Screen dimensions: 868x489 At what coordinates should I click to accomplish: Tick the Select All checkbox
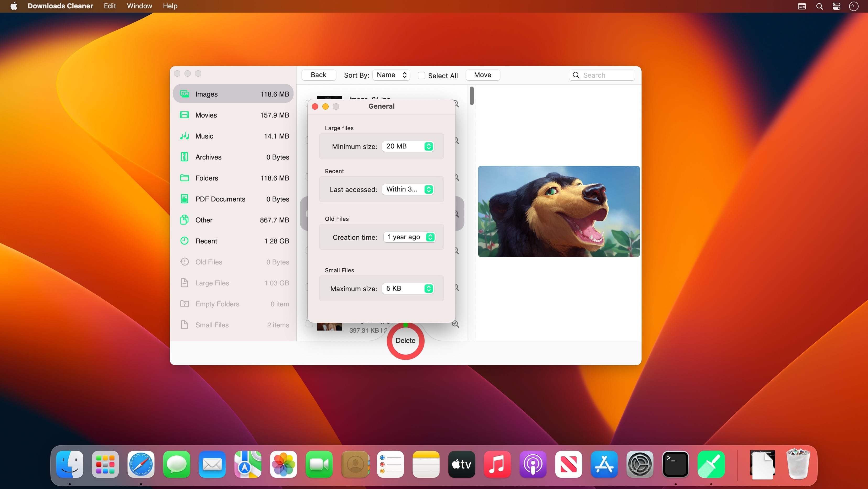[x=421, y=75]
